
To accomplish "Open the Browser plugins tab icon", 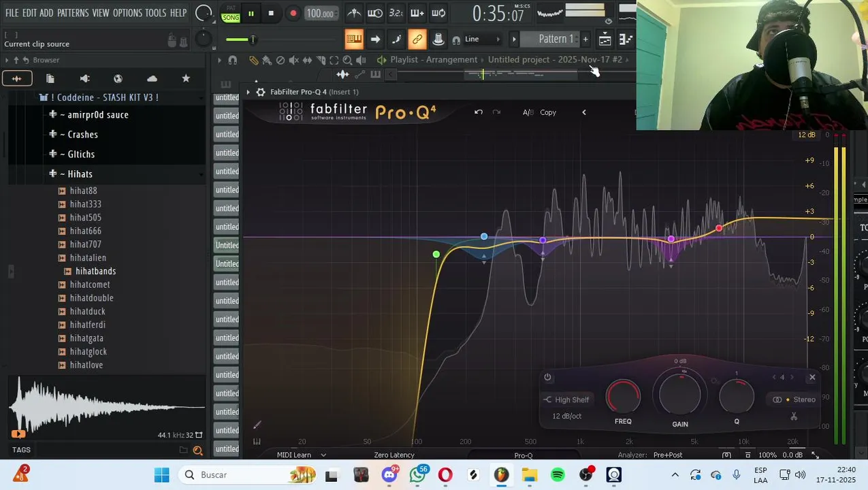I will point(84,78).
